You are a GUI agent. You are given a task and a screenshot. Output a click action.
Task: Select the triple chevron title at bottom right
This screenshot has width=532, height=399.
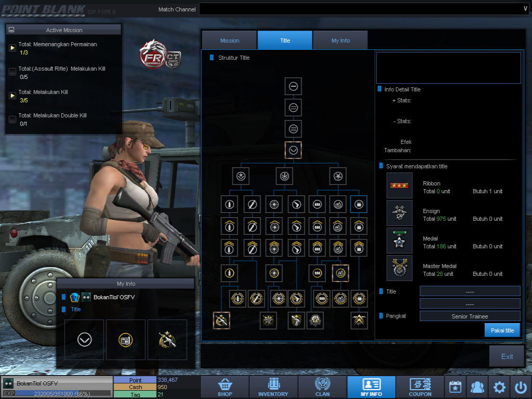(359, 320)
